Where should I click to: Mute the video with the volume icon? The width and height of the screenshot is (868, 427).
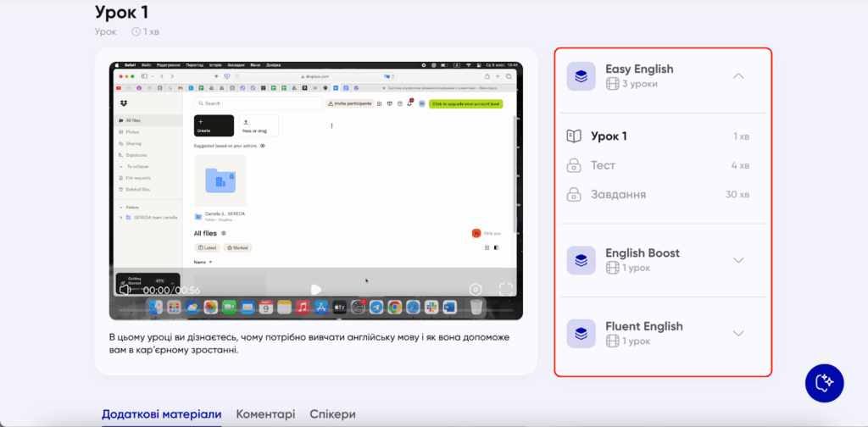[x=125, y=289]
